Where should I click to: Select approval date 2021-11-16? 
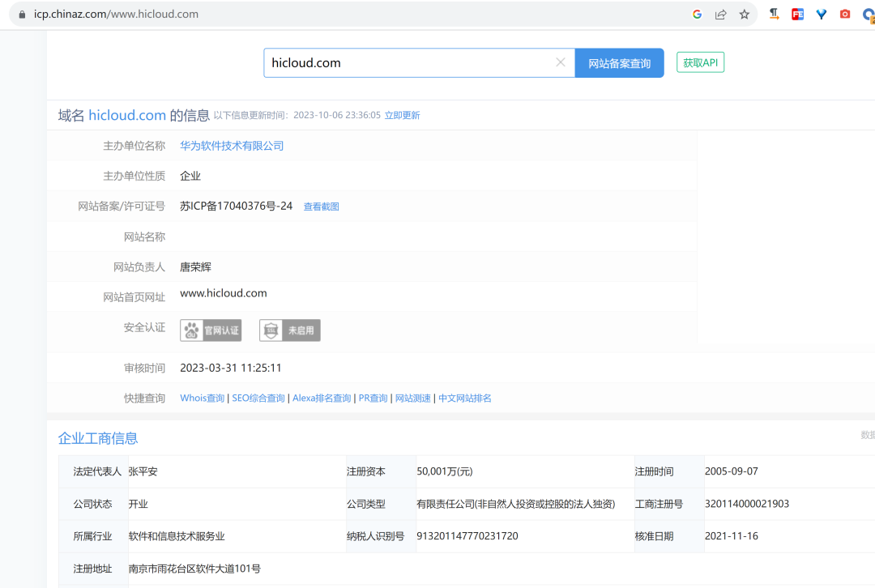tap(732, 537)
